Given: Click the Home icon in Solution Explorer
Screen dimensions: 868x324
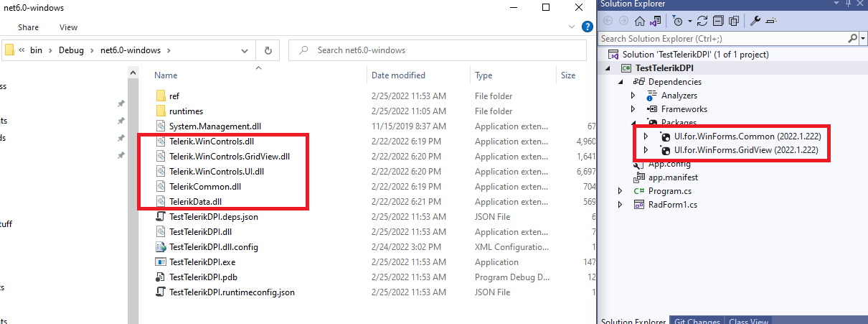Looking at the screenshot, I should (639, 21).
